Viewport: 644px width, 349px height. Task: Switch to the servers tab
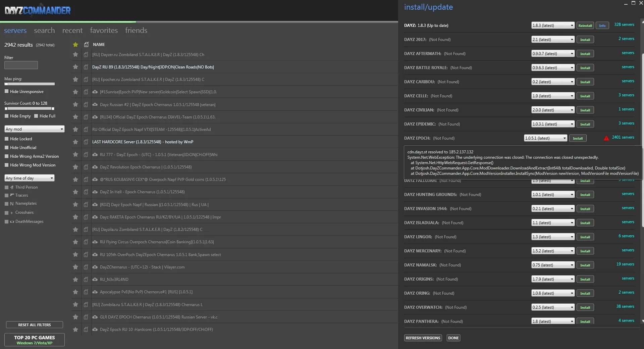click(x=15, y=30)
